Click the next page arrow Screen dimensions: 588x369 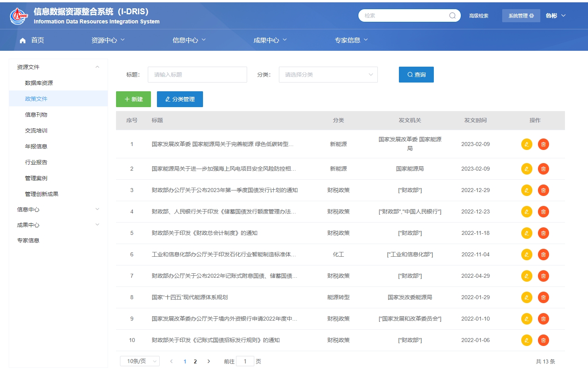coord(209,361)
